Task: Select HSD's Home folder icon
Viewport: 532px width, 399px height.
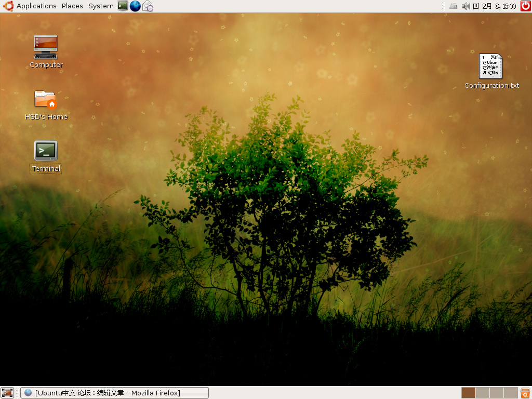Action: pos(46,99)
